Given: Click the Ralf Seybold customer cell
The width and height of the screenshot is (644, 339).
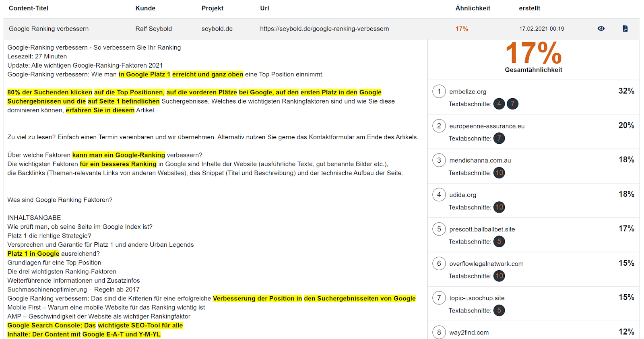Looking at the screenshot, I should pos(154,29).
